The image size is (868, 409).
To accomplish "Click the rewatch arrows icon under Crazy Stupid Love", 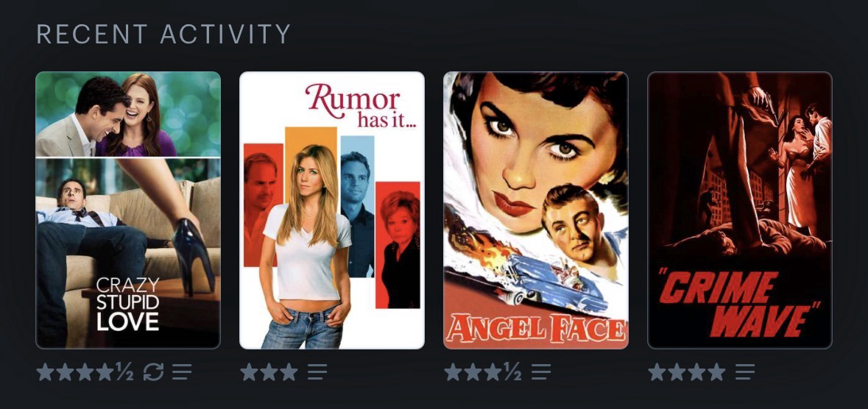I will (153, 372).
